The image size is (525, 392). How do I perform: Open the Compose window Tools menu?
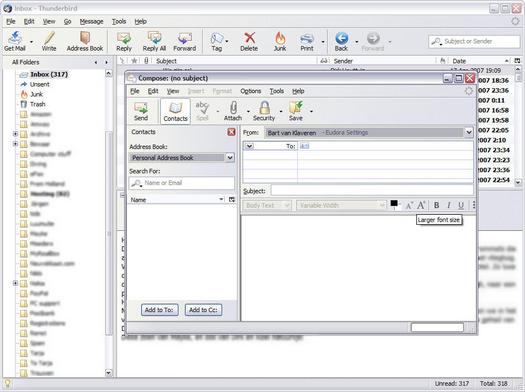(x=277, y=91)
